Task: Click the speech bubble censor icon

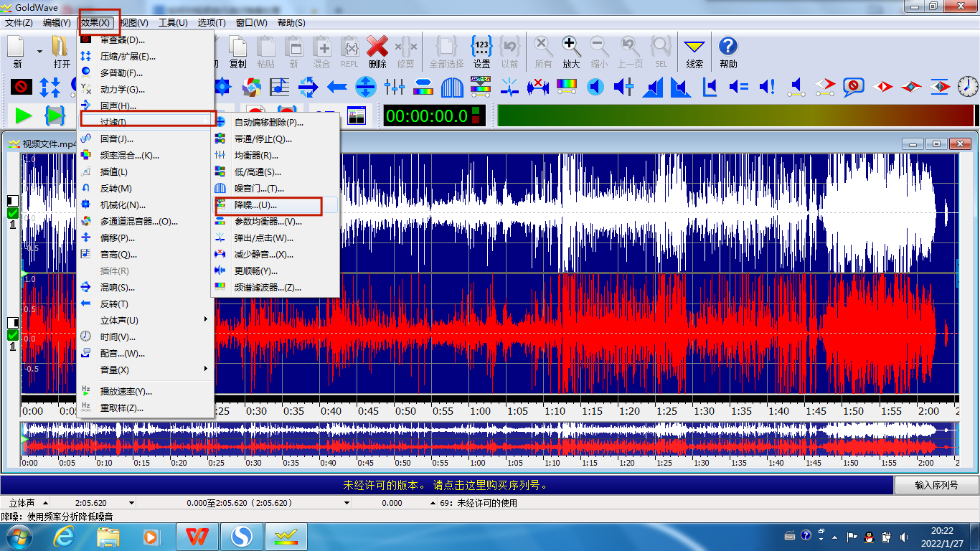Action: click(854, 88)
